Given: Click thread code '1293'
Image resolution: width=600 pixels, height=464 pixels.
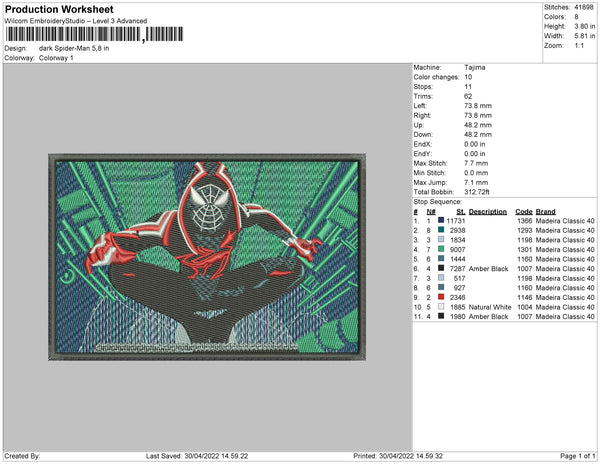Looking at the screenshot, I should click(x=525, y=230).
